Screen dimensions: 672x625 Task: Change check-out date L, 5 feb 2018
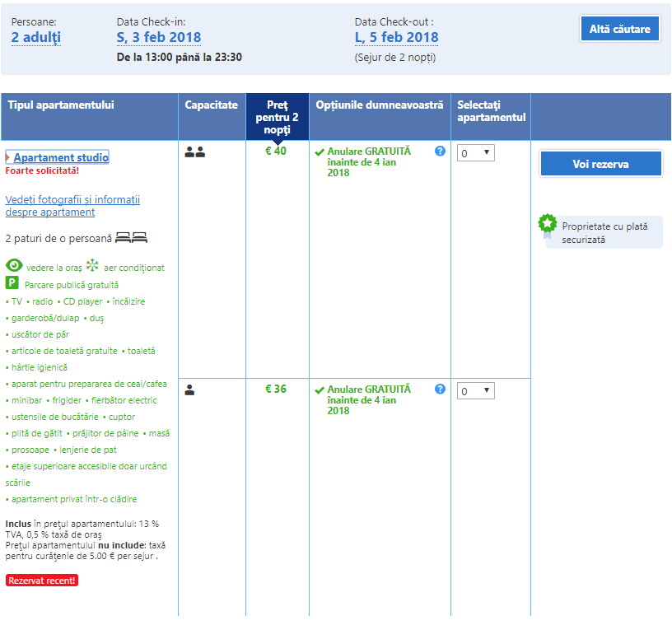pos(396,37)
